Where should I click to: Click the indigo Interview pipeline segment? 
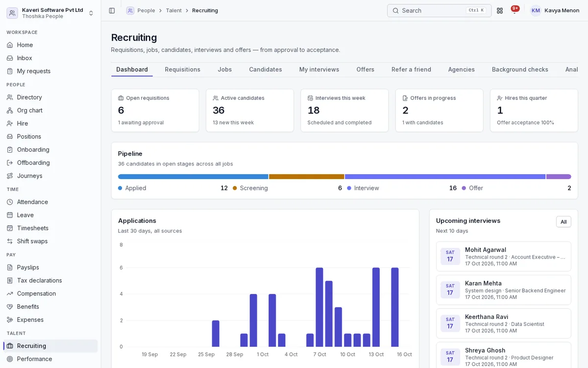point(445,177)
